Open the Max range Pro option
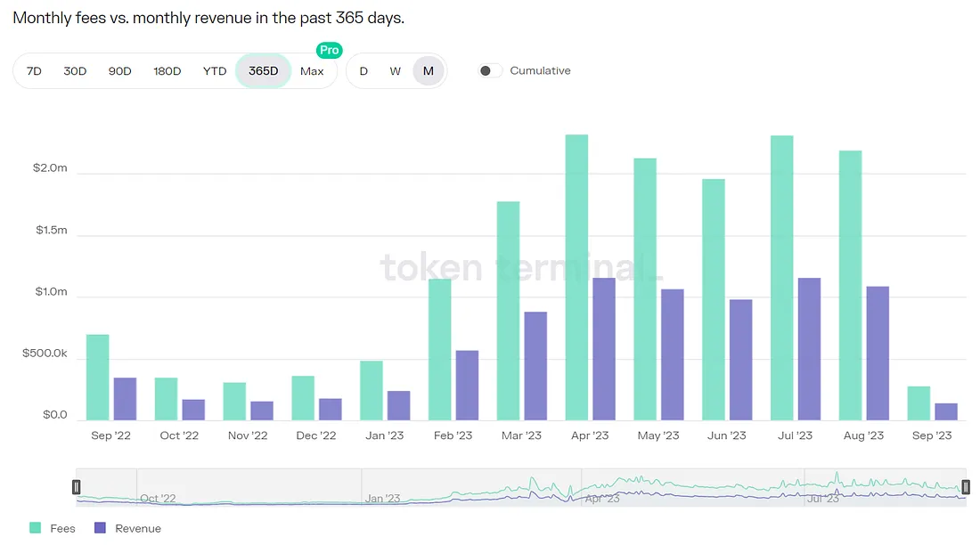The height and width of the screenshot is (545, 980). (x=312, y=71)
